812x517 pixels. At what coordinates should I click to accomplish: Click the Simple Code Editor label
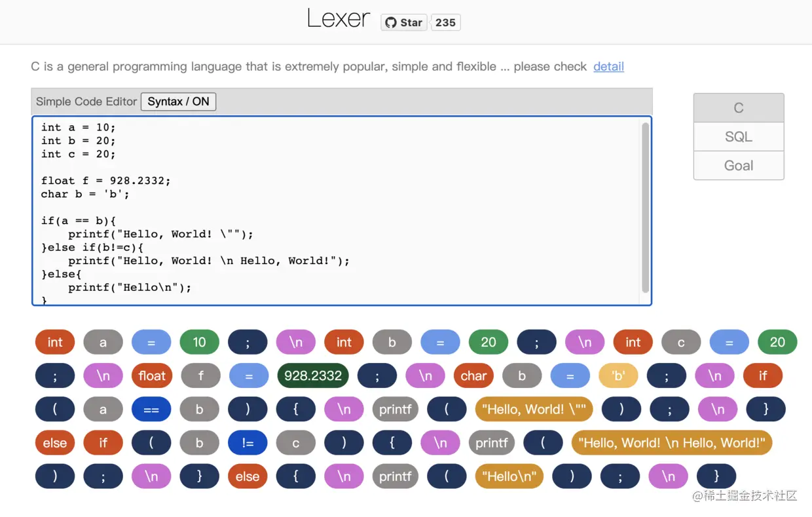pos(86,102)
